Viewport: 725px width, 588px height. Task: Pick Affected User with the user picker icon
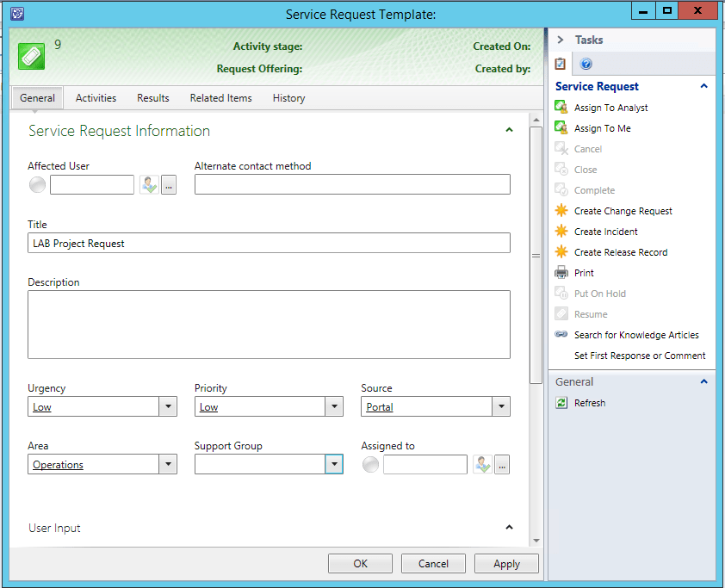148,184
